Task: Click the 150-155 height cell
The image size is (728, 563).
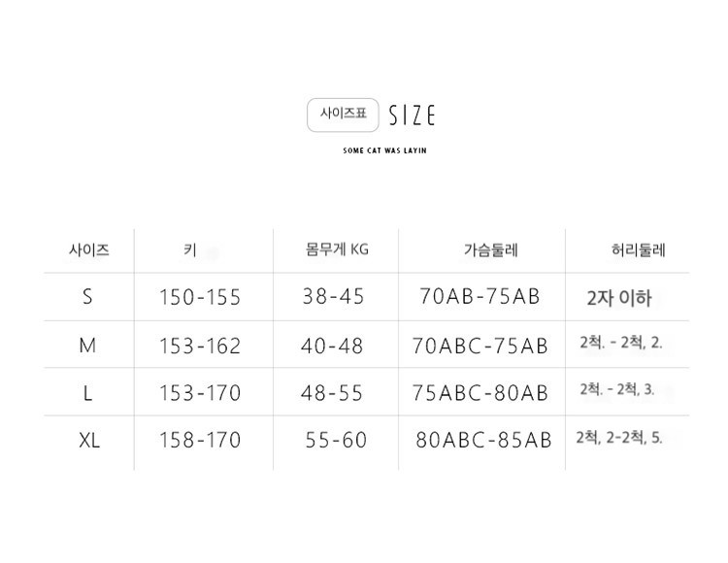Action: [x=200, y=297]
